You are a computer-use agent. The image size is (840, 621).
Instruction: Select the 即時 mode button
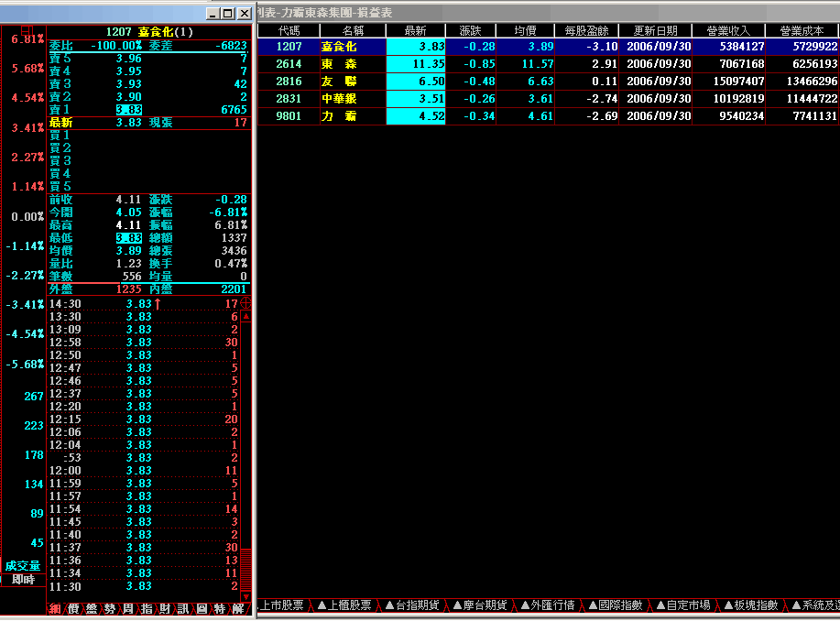click(x=23, y=580)
